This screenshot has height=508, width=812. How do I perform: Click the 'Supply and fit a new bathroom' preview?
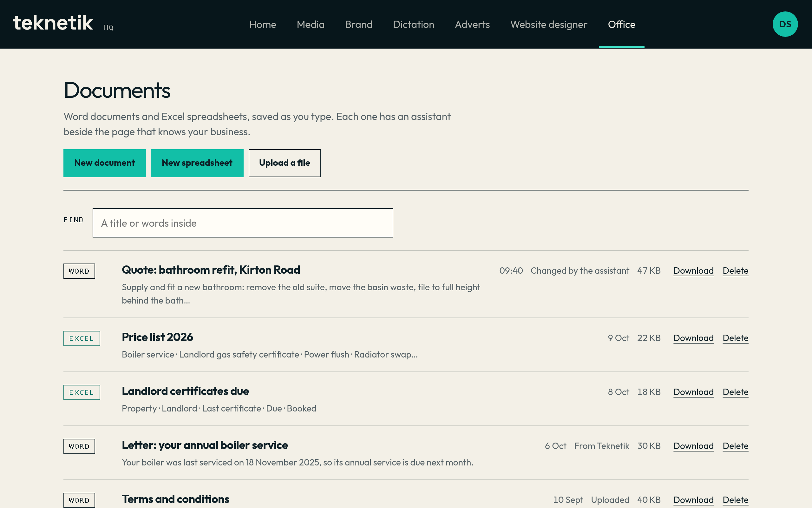pos(301,294)
